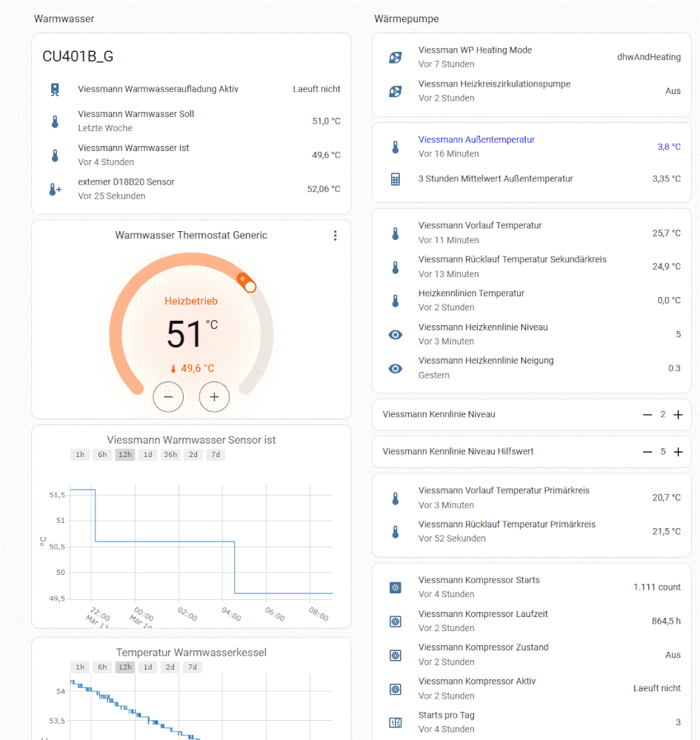Click the water boiler icon for Warmwasseraufladung Aktiv

point(56,89)
